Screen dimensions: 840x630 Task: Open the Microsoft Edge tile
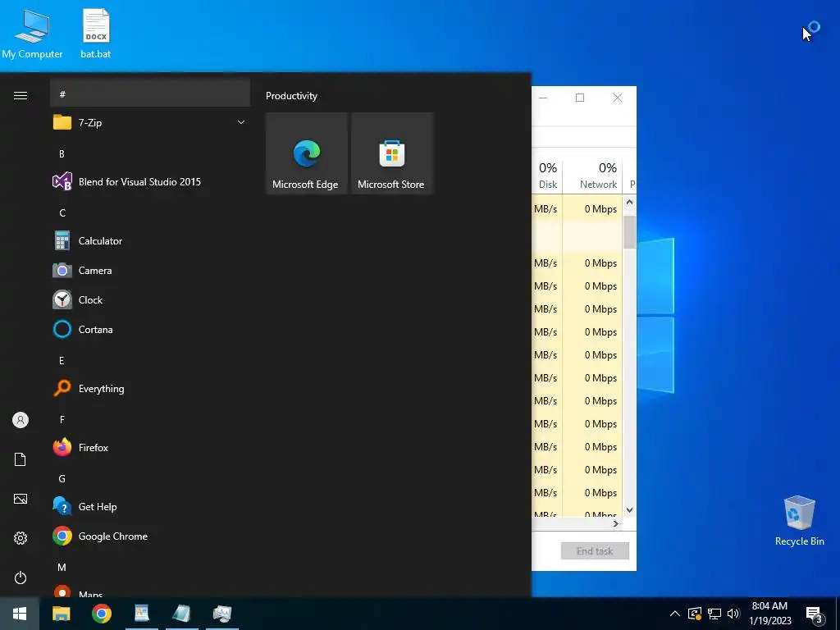pos(307,153)
